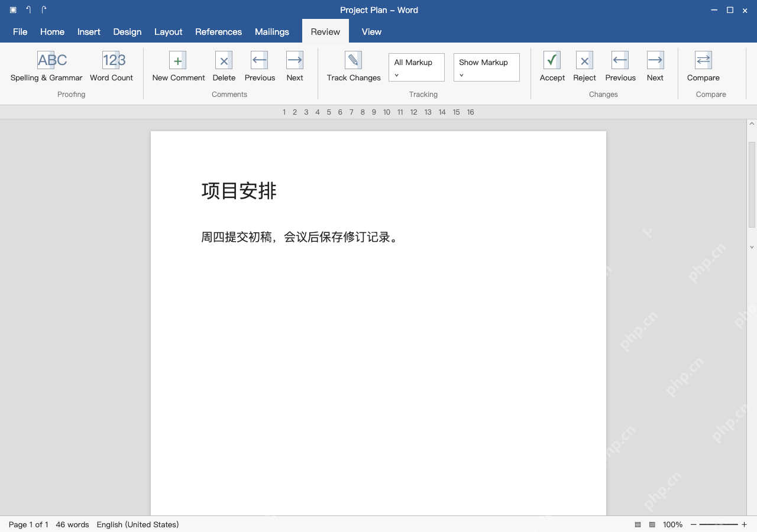
Task: Click the sentence starting with 周四提交初稿
Action: pos(300,237)
